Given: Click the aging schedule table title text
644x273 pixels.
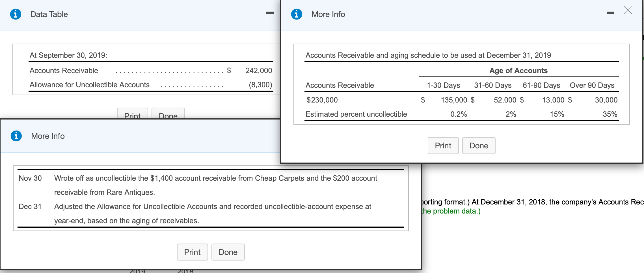Looking at the screenshot, I should click(x=428, y=55).
